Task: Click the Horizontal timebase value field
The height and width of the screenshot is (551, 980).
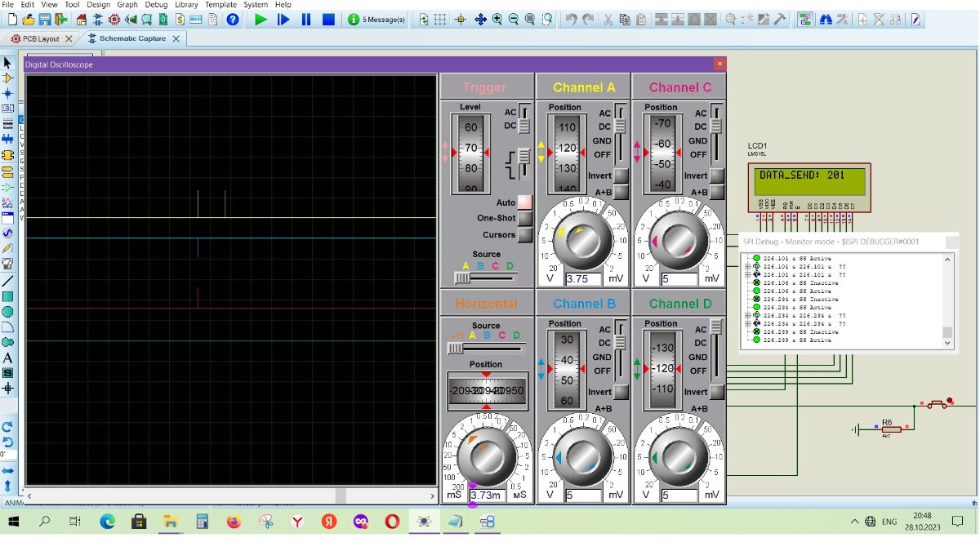Action: click(x=488, y=495)
